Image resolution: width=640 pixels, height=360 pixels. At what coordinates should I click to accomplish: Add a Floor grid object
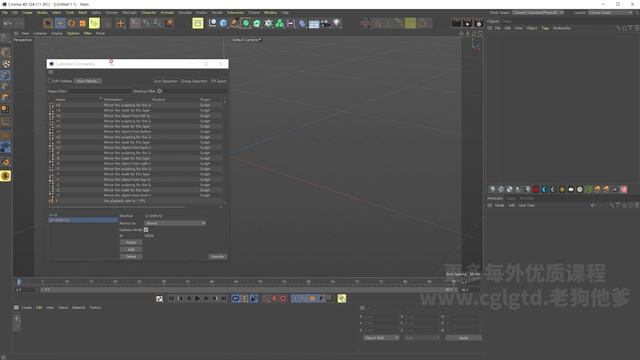point(314,24)
